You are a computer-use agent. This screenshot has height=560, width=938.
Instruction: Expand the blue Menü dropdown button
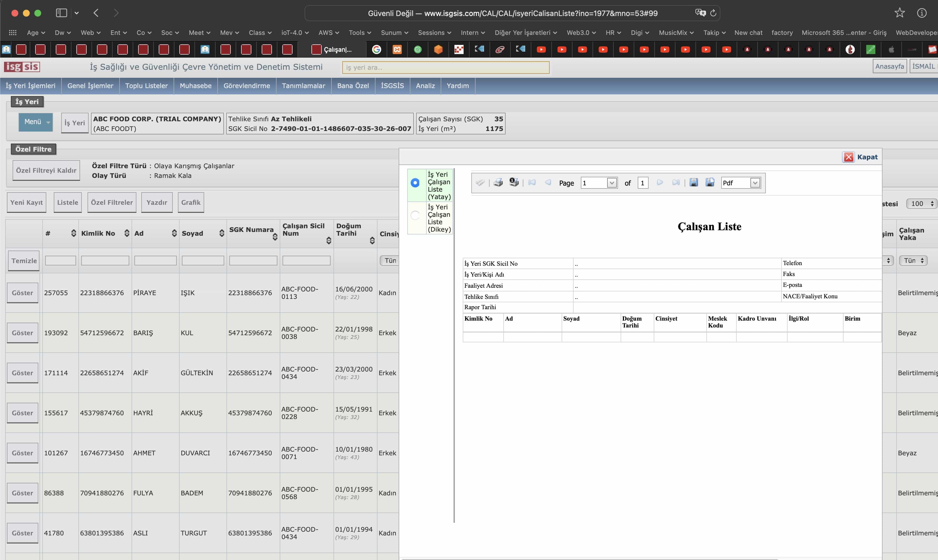[x=35, y=122]
